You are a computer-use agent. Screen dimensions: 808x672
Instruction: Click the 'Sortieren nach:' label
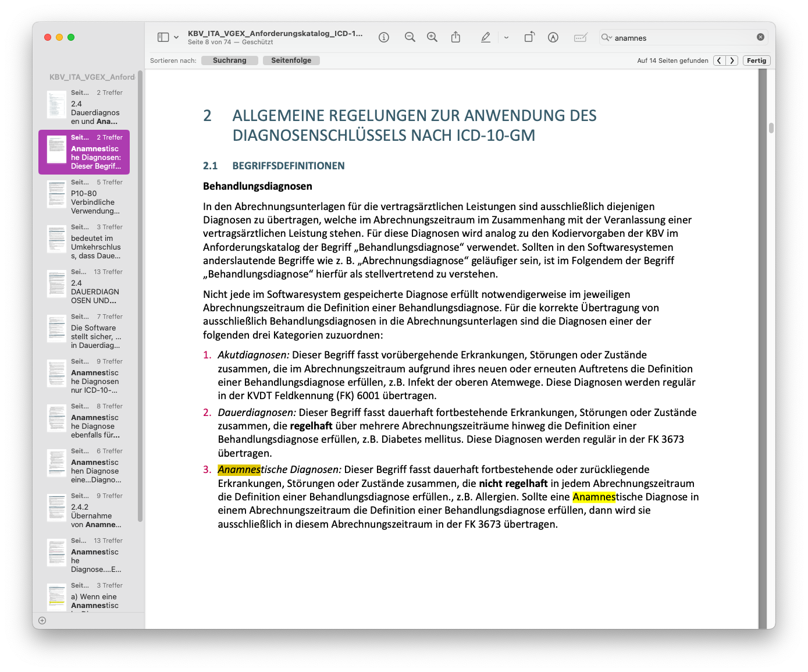[173, 61]
